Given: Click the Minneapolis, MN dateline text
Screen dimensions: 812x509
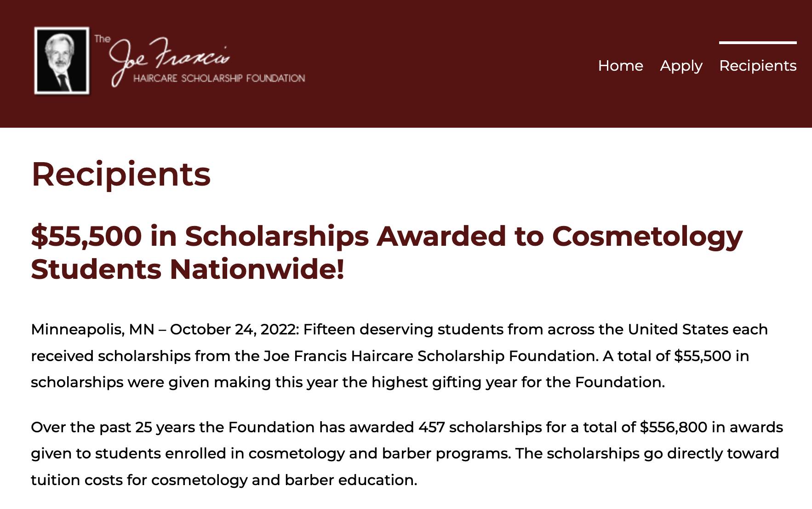Looking at the screenshot, I should pyautogui.click(x=92, y=330).
